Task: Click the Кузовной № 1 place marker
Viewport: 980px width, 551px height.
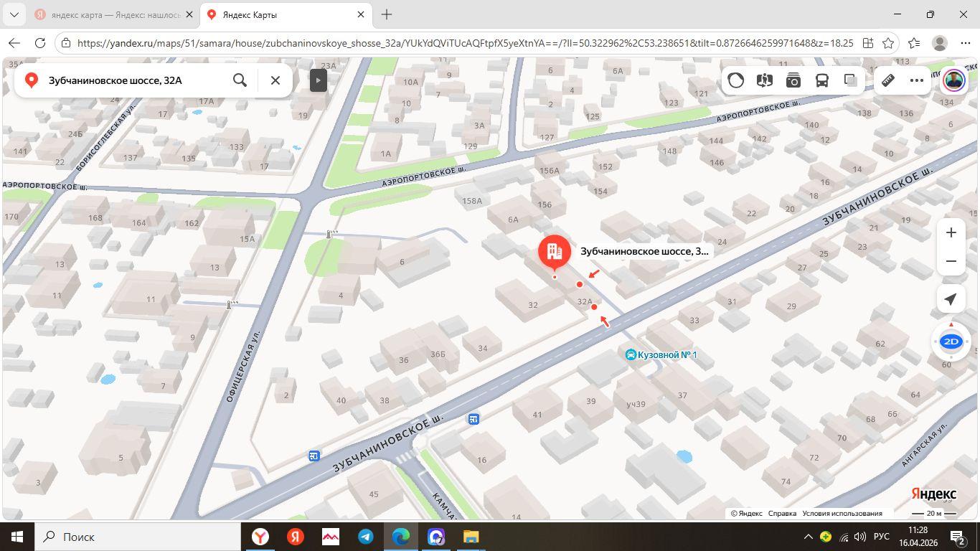Action: click(x=661, y=354)
